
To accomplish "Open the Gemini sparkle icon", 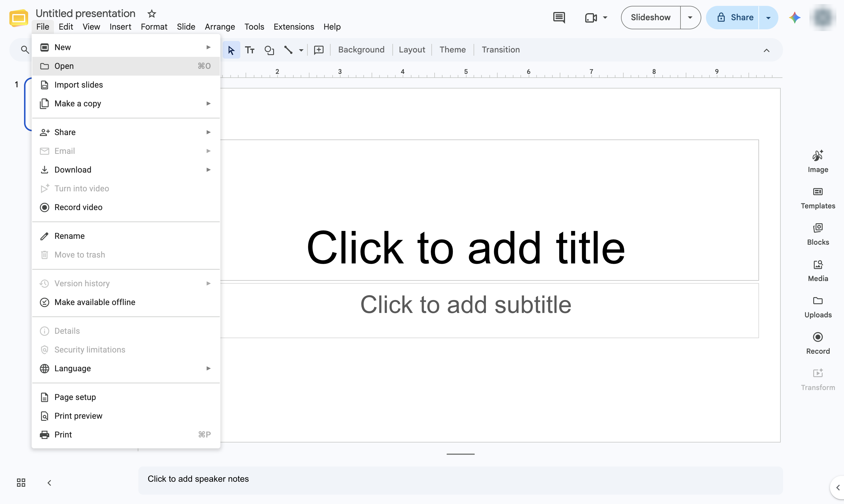I will [x=794, y=17].
